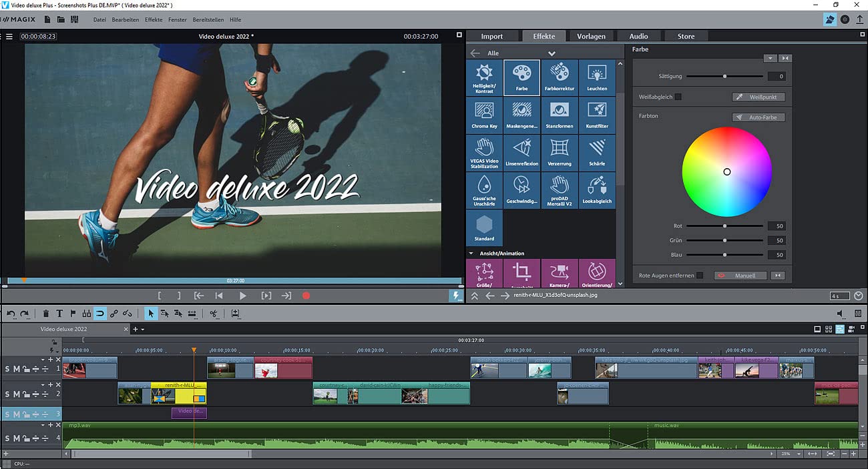Select the Schärfe effect tile
This screenshot has width=868, height=469.
[x=597, y=153]
